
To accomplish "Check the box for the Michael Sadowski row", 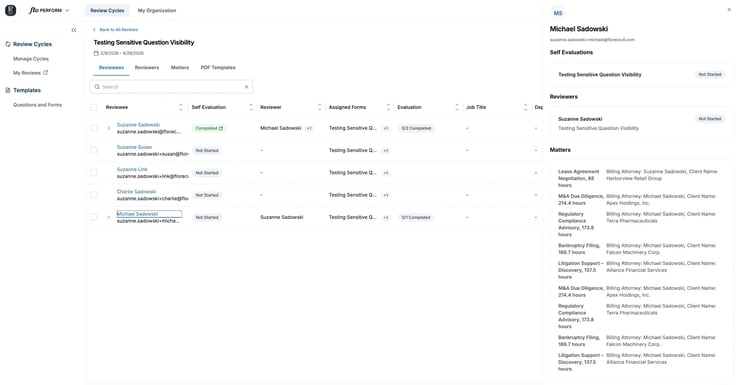I will (x=94, y=217).
